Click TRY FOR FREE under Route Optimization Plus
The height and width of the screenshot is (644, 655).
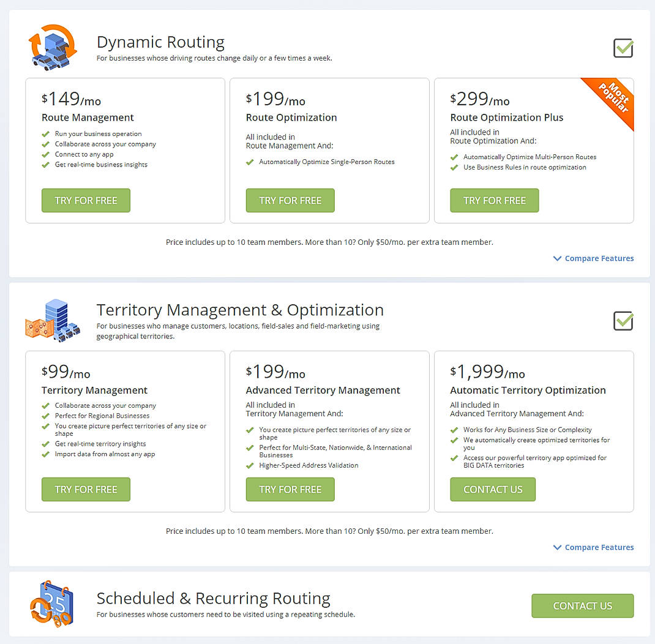click(495, 200)
